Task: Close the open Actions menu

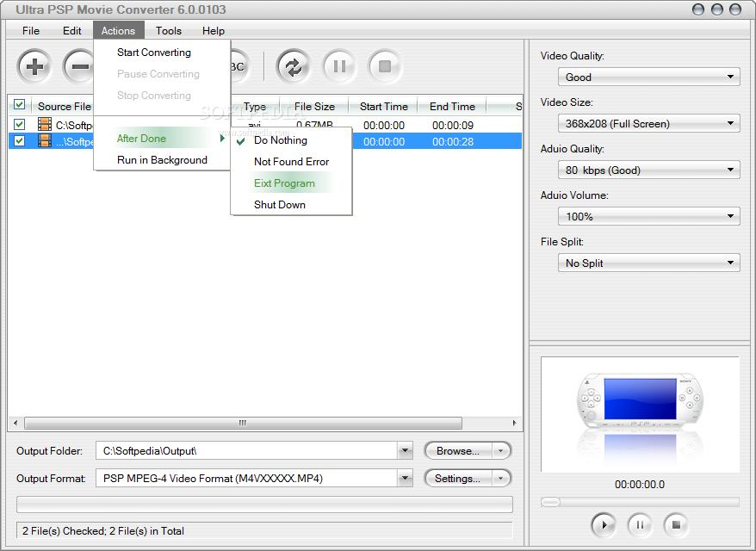Action: (x=118, y=31)
